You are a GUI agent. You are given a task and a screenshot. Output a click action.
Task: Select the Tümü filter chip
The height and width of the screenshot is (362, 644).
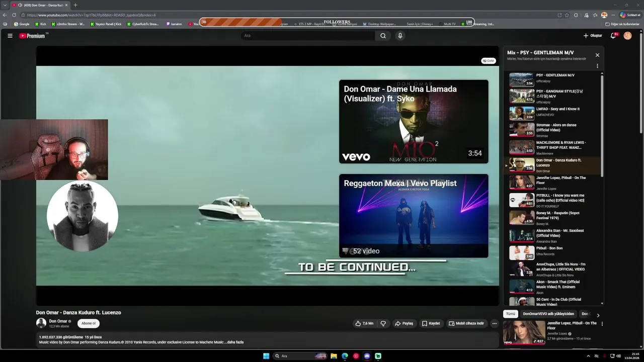point(511,314)
